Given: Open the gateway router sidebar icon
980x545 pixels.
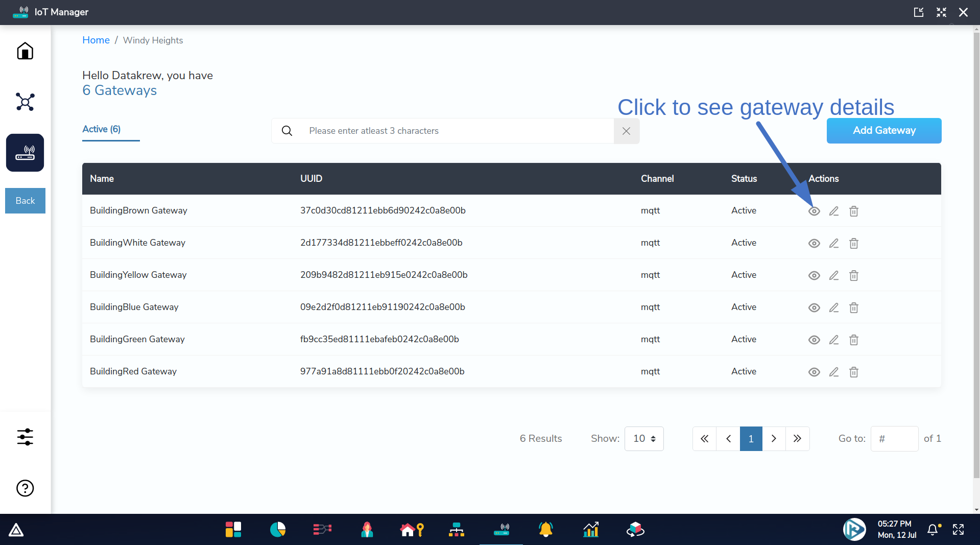Looking at the screenshot, I should 25,153.
